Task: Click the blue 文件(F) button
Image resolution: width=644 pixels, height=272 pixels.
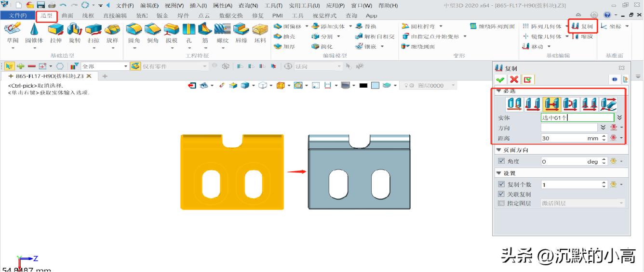Action: point(17,15)
